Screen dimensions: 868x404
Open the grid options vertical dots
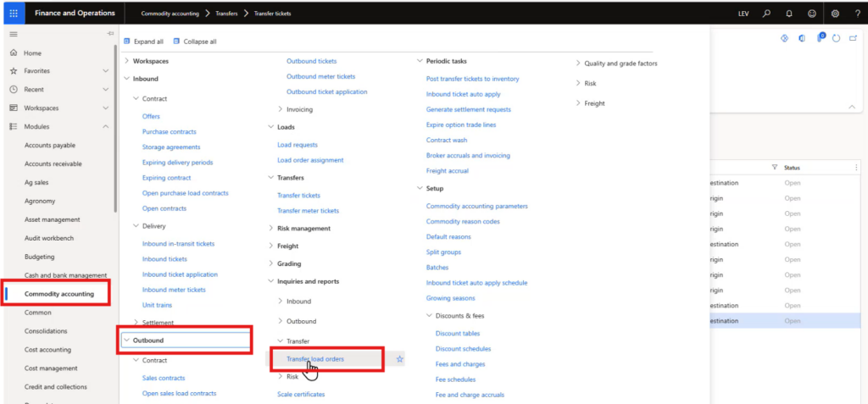click(858, 167)
